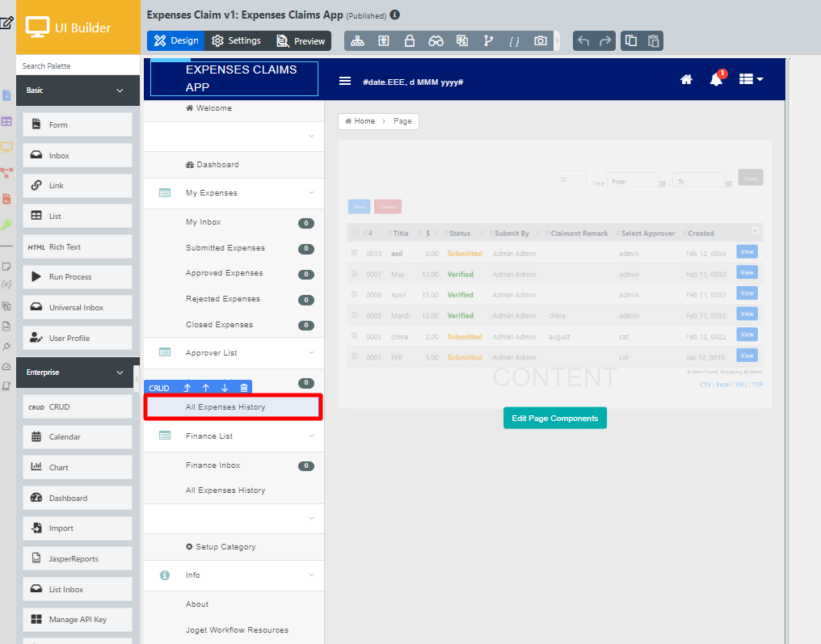Click the lock permission icon in toolbar
Image resolution: width=821 pixels, height=644 pixels.
(410, 41)
